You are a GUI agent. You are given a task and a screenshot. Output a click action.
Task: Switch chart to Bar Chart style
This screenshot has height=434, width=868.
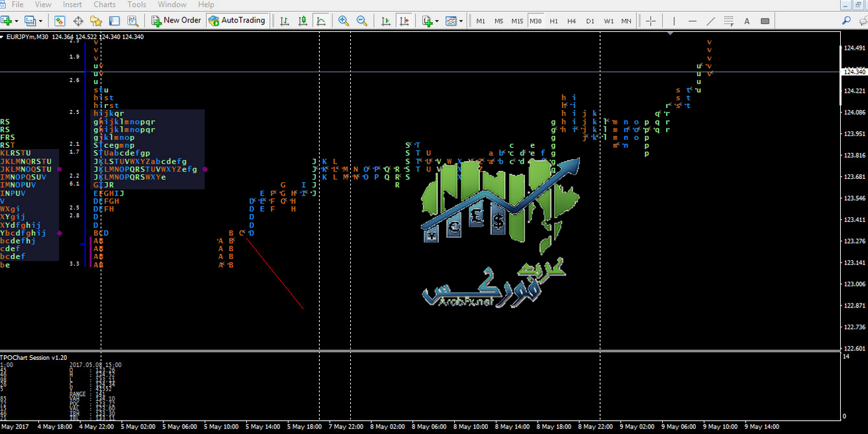pos(285,21)
